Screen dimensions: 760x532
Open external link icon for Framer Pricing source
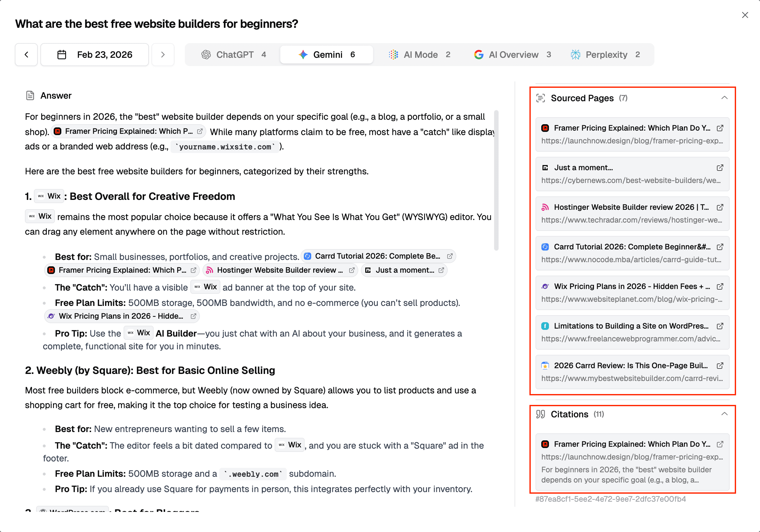point(720,128)
